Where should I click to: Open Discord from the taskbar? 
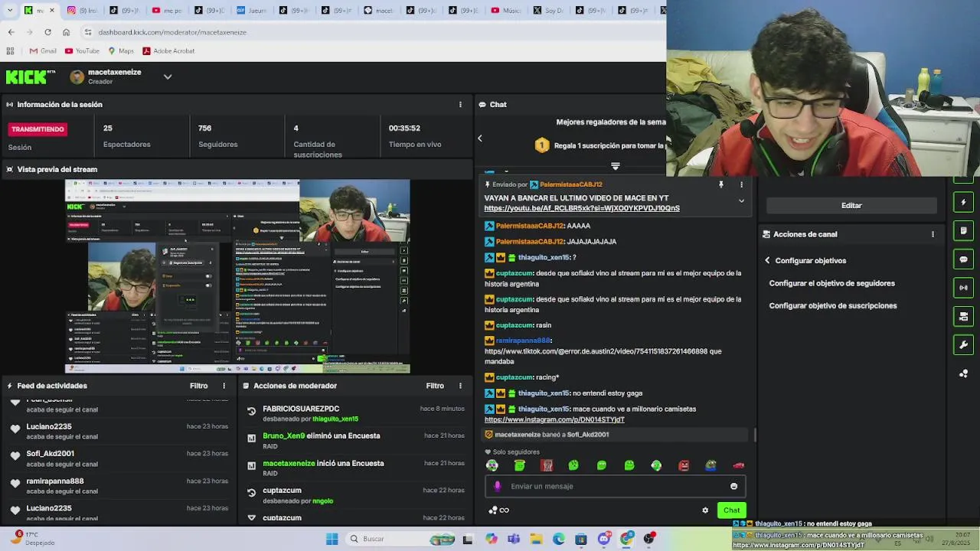[604, 539]
